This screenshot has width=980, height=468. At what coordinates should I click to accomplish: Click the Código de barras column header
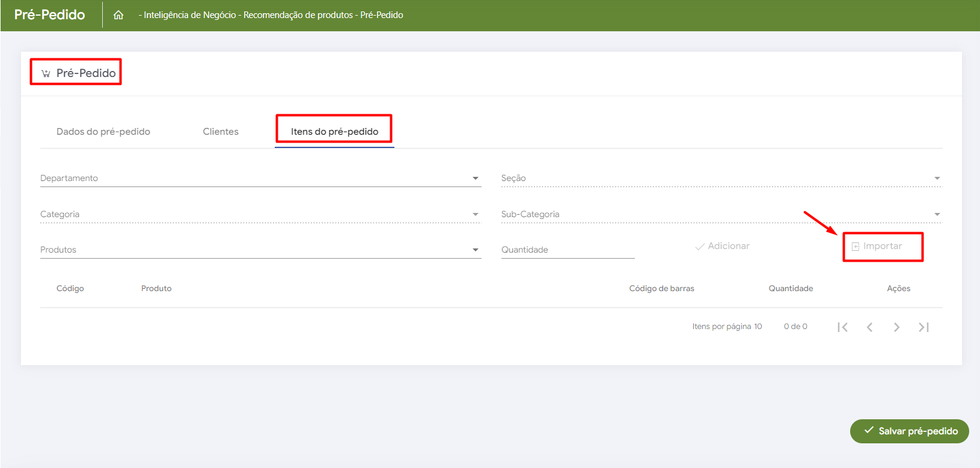pos(661,289)
